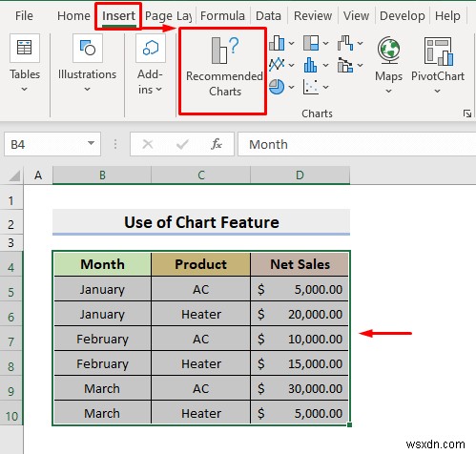Image resolution: width=476 pixels, height=454 pixels.
Task: Select column C header
Action: point(201,175)
